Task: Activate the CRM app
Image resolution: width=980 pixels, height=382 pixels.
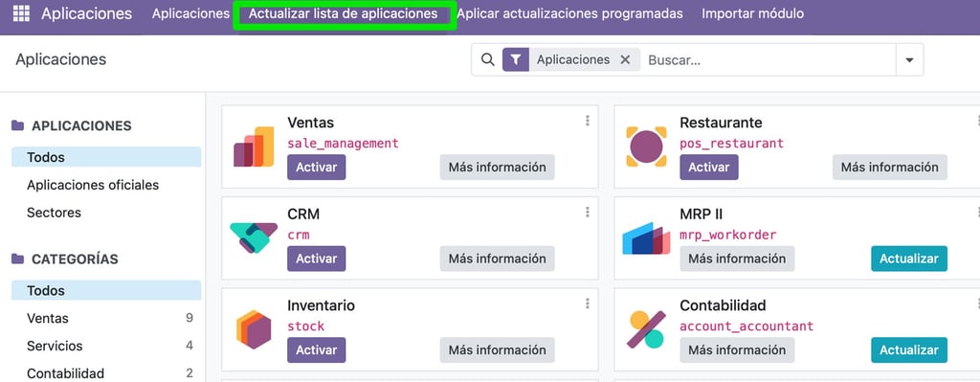Action: pyautogui.click(x=316, y=258)
